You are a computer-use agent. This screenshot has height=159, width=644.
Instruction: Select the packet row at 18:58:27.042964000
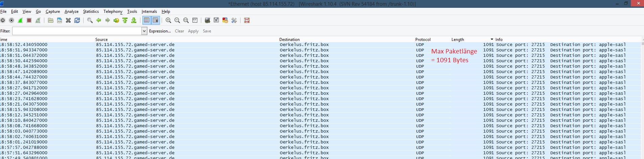pyautogui.click(x=320, y=93)
